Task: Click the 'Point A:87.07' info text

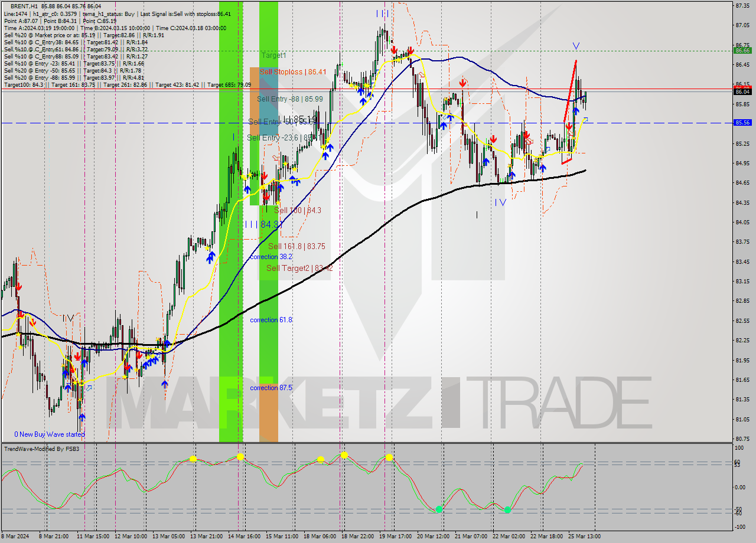Action: (x=21, y=21)
